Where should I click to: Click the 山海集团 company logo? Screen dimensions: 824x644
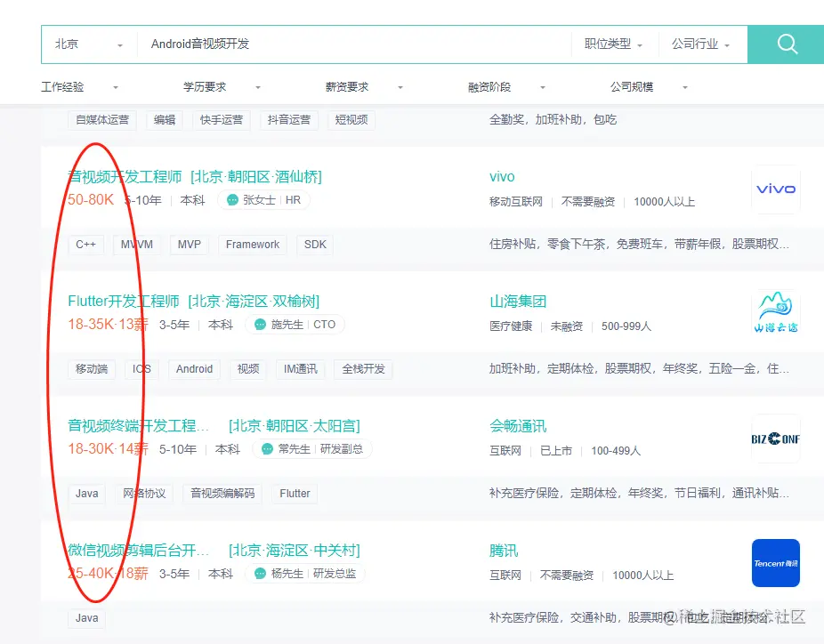pos(776,314)
